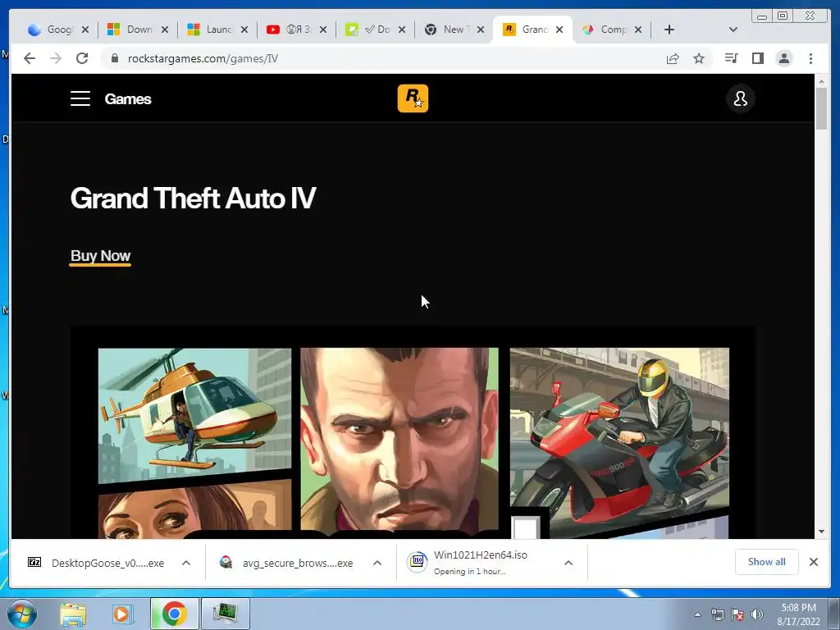The image size is (840, 630).
Task: Open the media control icon
Action: coord(731,58)
